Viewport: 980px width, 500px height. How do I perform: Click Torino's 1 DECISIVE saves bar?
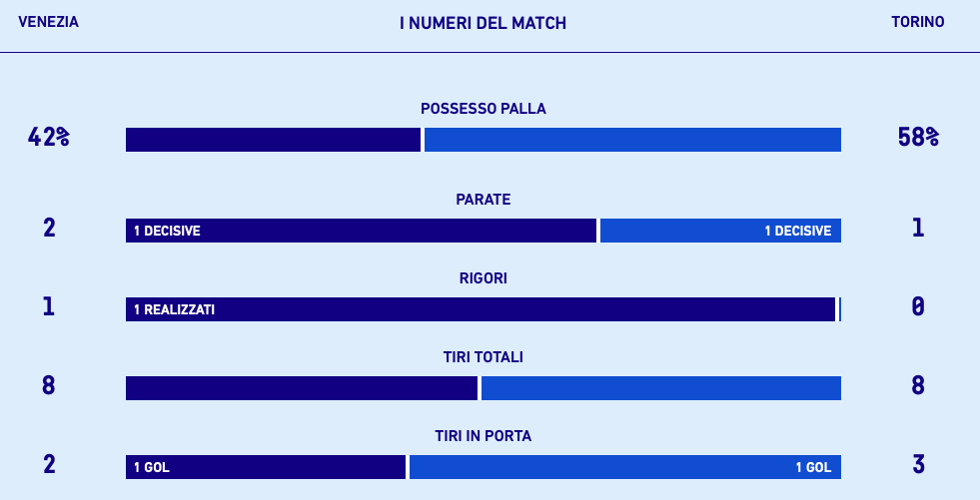720,231
